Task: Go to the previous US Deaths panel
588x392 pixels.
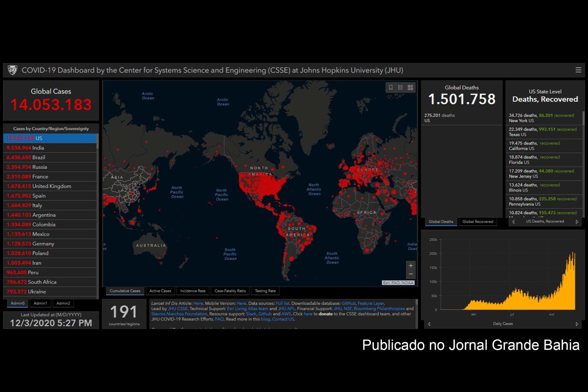Action: [x=513, y=222]
